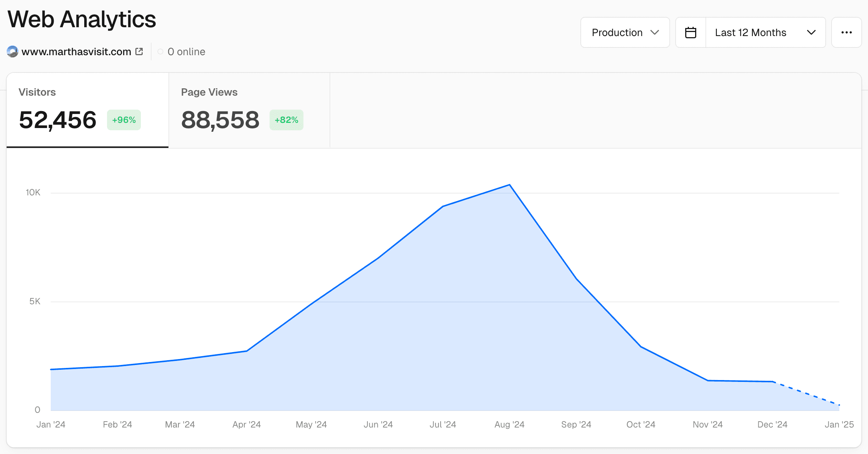
Task: Click the Dec '24 data point where dashes begin
Action: pyautogui.click(x=772, y=382)
